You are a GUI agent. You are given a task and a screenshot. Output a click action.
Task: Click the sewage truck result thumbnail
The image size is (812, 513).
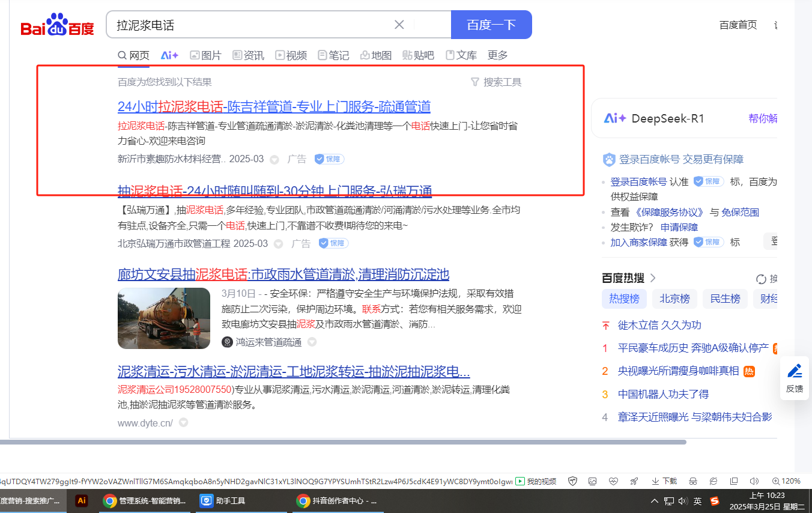coord(164,318)
